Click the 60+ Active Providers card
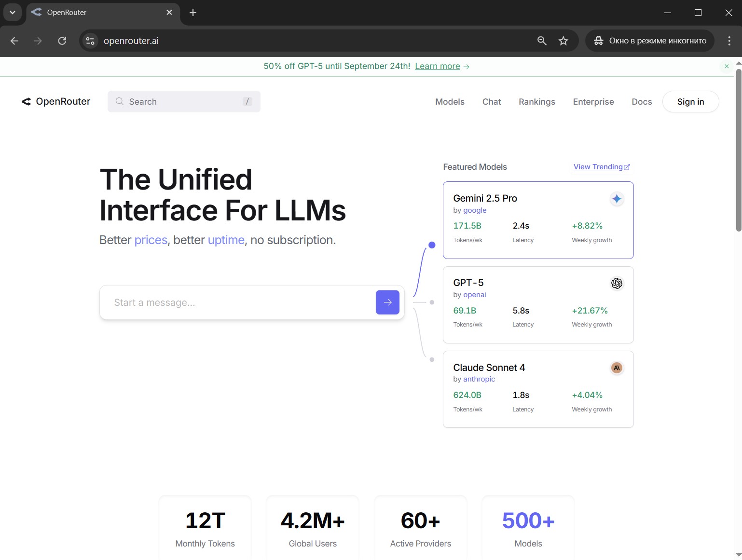Viewport: 742px width, 560px height. point(421,527)
